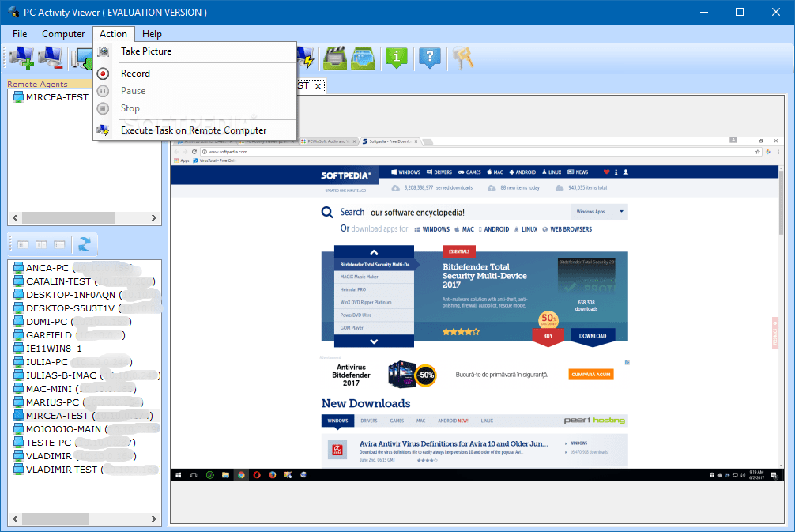Click the refresh arrows icon above computer list
This screenshot has height=532, width=795.
[x=85, y=245]
